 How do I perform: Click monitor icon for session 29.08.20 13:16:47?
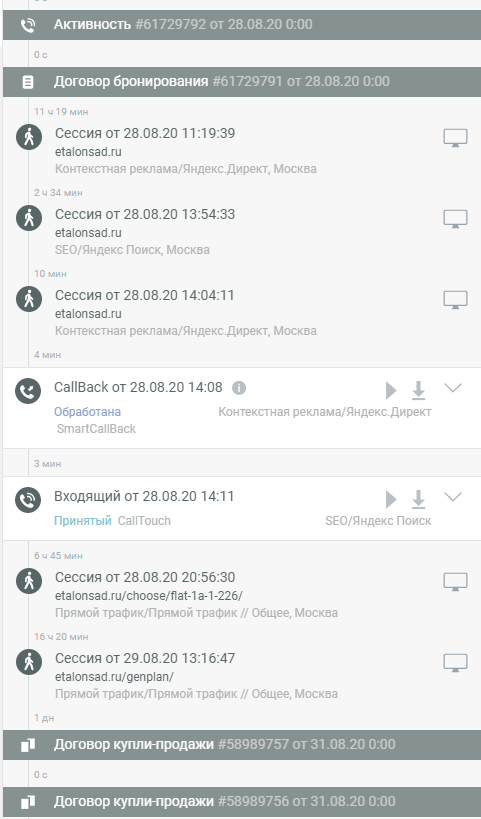455,663
